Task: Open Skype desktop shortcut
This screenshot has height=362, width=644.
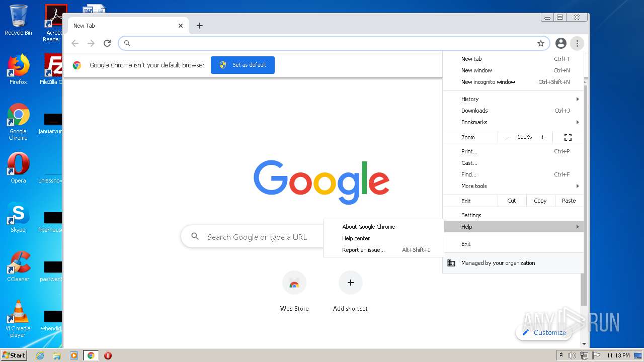Action: pos(18,217)
